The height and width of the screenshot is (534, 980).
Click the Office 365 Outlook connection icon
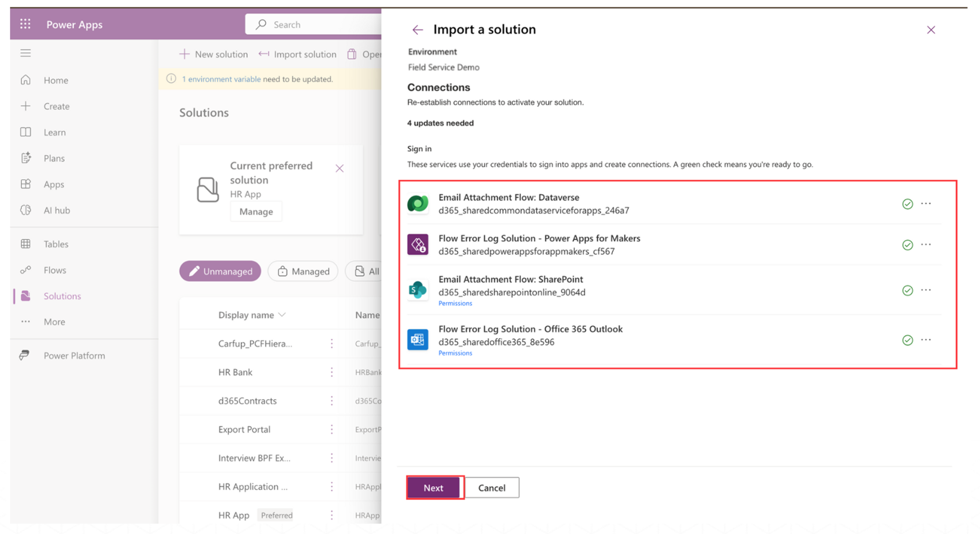point(418,340)
